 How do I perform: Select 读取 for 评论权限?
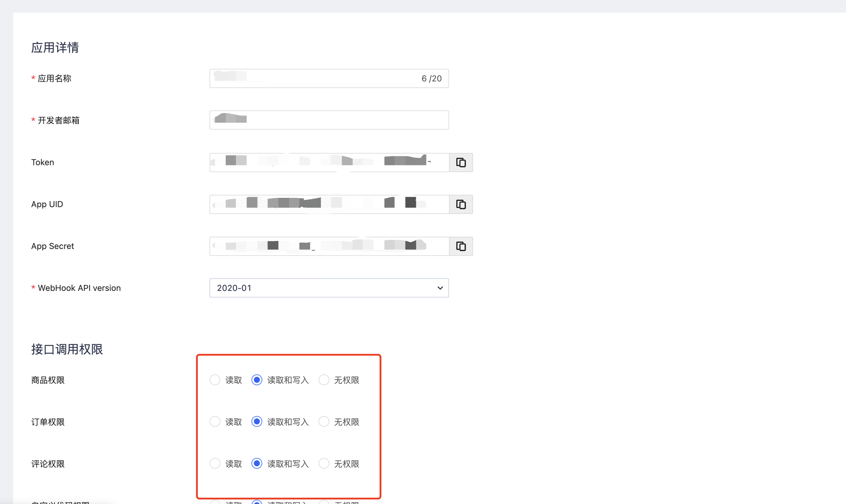[215, 463]
